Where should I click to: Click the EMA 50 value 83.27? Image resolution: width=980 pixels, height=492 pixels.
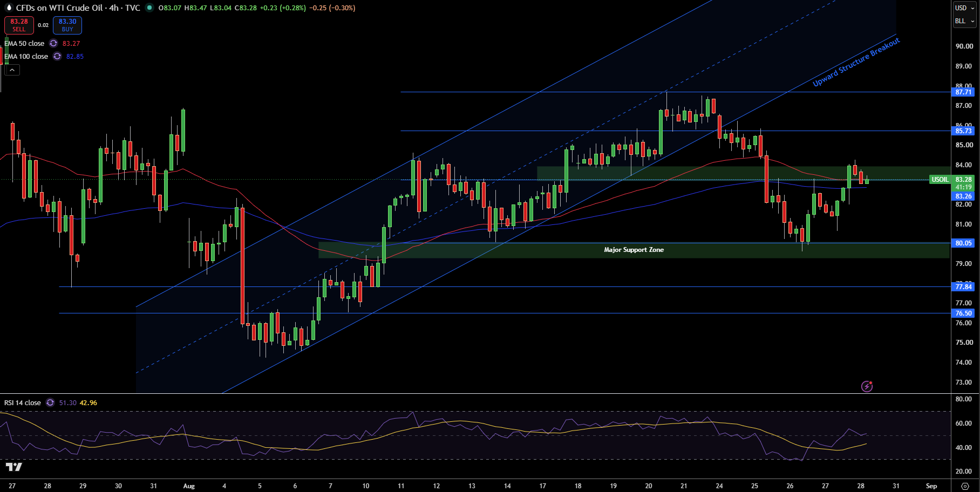click(x=71, y=43)
